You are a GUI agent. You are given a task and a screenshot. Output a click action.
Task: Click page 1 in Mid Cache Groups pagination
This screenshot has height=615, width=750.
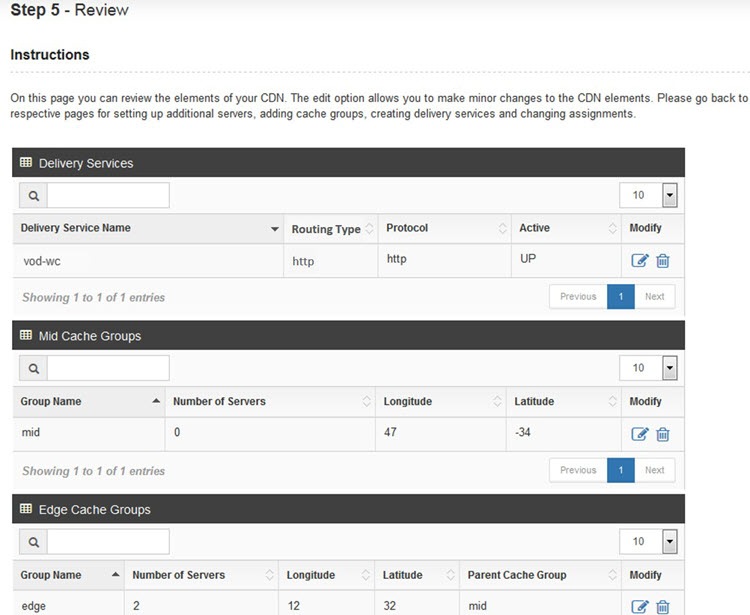coord(621,470)
